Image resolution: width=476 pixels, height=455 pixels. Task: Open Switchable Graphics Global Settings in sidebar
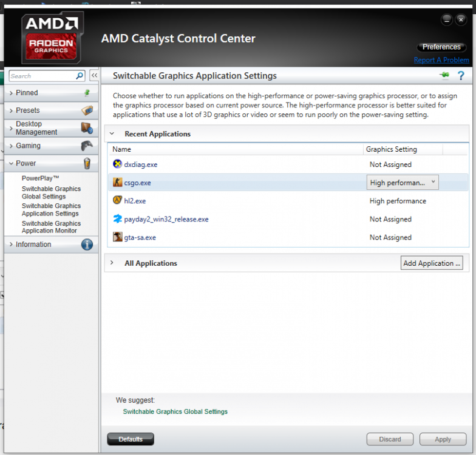point(51,193)
